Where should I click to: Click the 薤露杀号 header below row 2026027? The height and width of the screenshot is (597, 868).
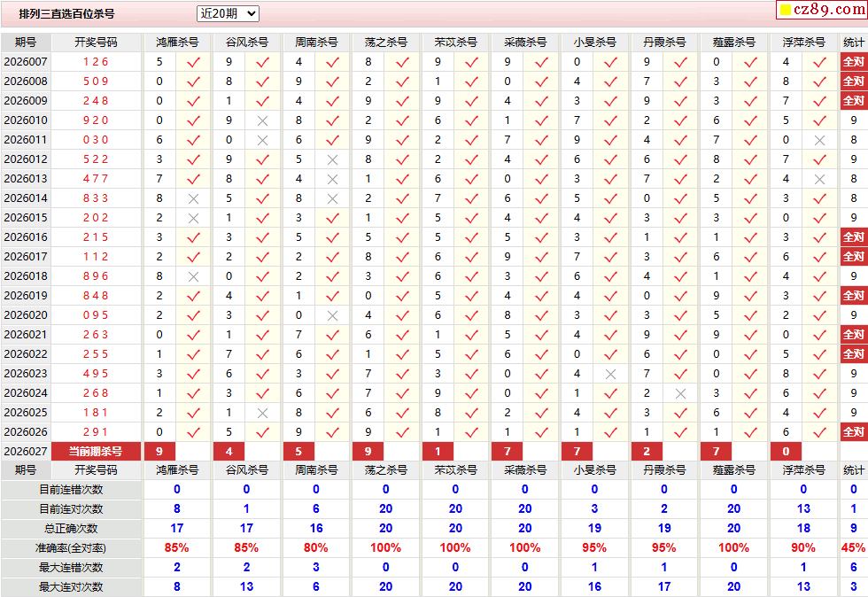[x=733, y=470]
